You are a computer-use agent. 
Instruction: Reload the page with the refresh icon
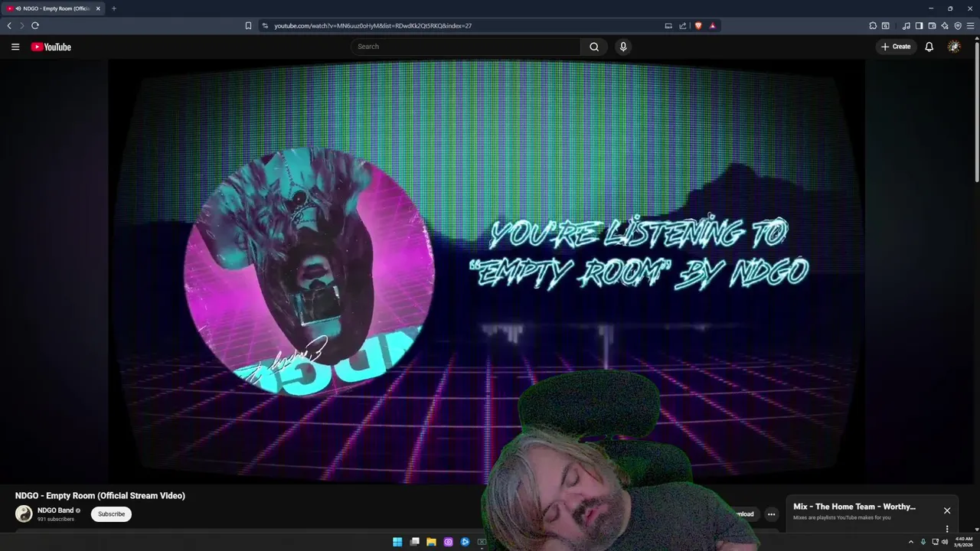coord(35,25)
